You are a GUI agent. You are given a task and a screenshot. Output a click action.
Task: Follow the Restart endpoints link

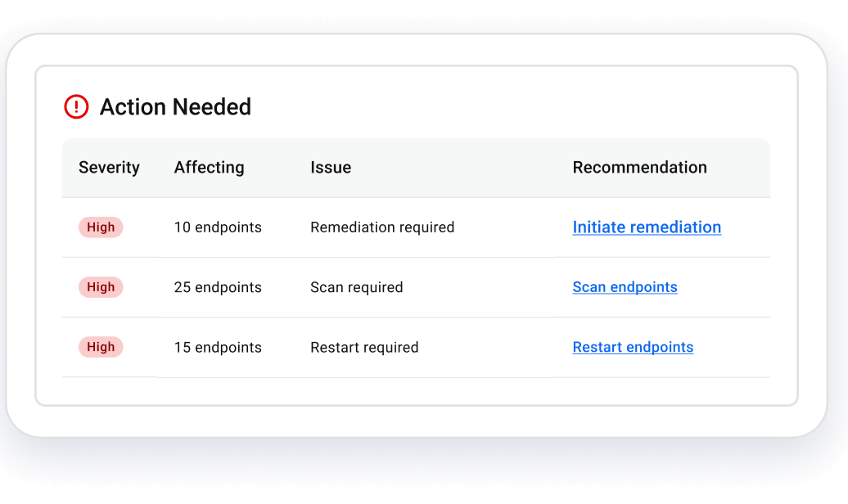[x=633, y=347]
